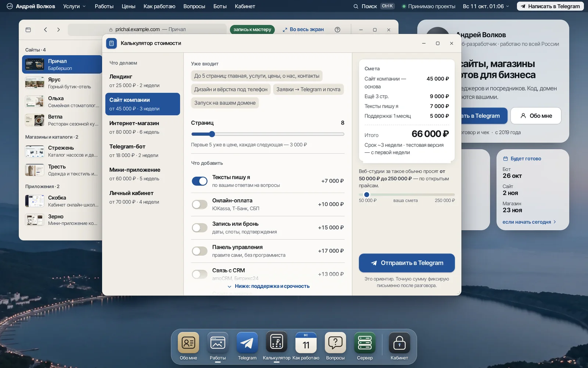
Task: Select Интернет-магазин project type
Action: (x=143, y=127)
